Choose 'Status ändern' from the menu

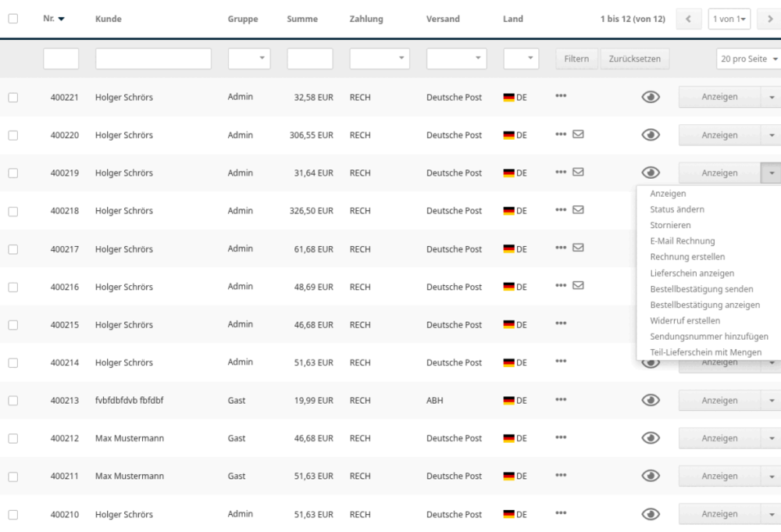tap(677, 209)
